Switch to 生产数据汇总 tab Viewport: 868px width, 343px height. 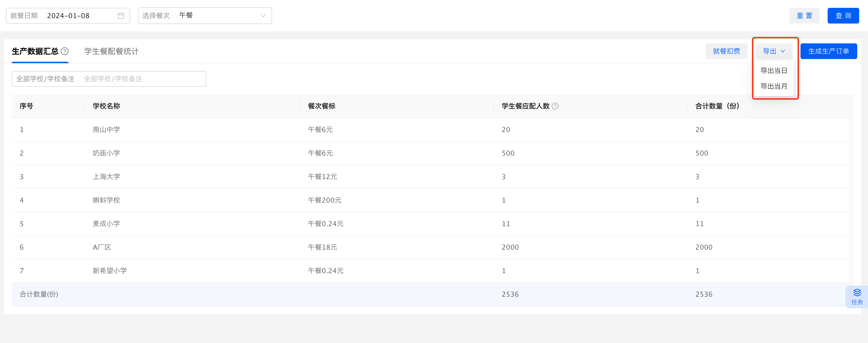pyautogui.click(x=35, y=51)
